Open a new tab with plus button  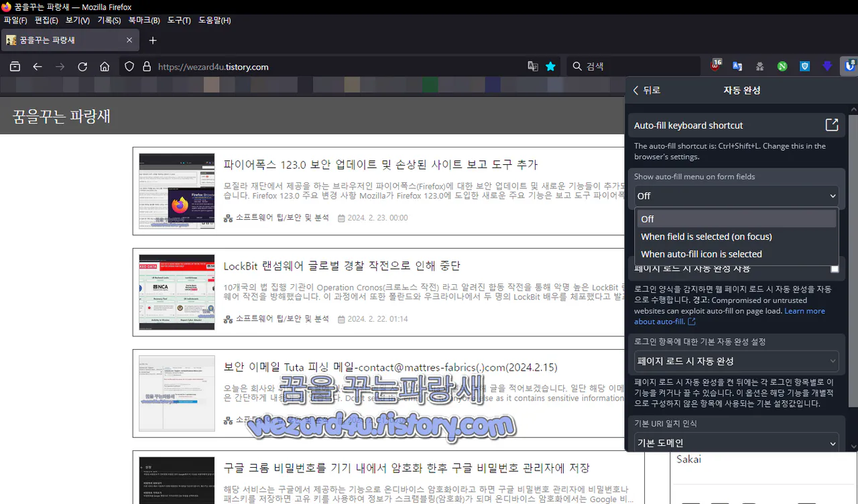tap(153, 40)
